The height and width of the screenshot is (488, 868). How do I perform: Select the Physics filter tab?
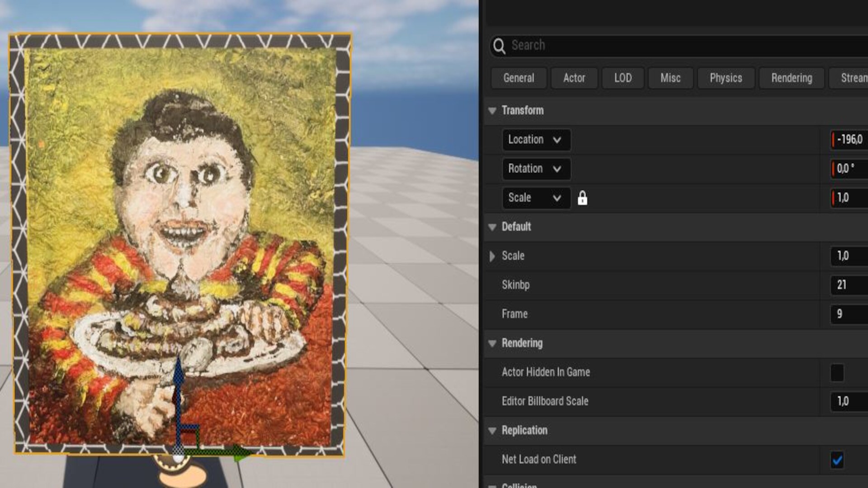pyautogui.click(x=726, y=78)
